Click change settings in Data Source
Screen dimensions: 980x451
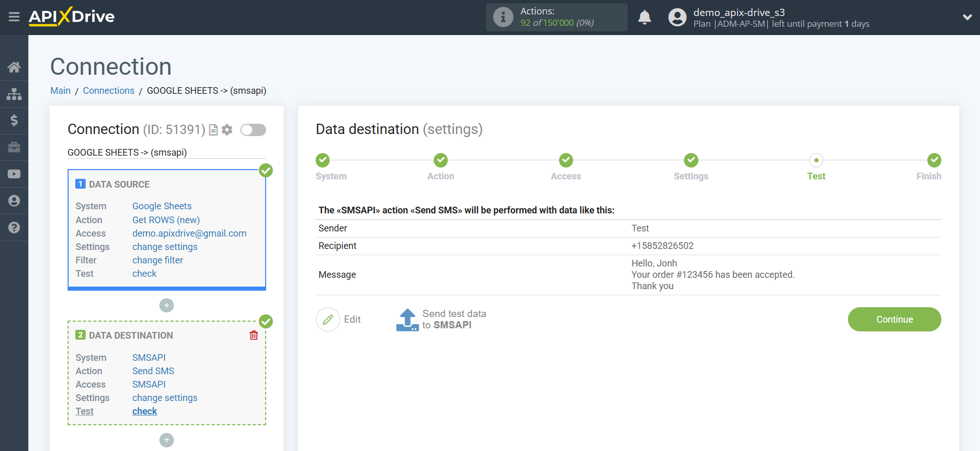pos(165,247)
